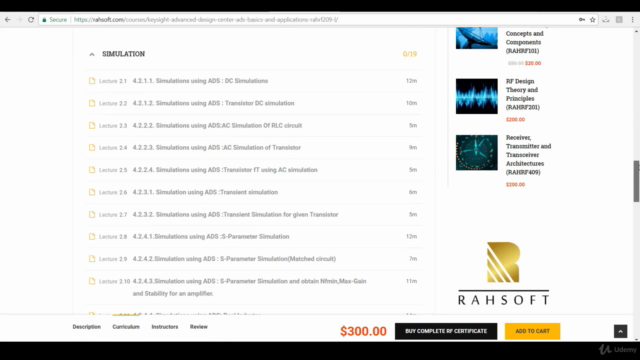The image size is (640, 360).
Task: Open Transient Simulation for given Transistor lecture
Action: pos(236,214)
